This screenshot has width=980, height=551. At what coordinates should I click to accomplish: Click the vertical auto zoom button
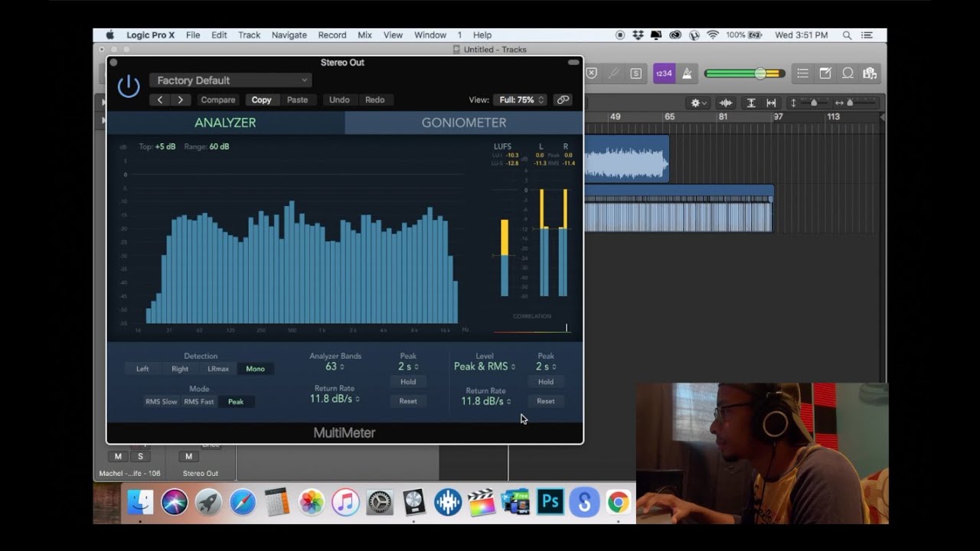point(751,103)
